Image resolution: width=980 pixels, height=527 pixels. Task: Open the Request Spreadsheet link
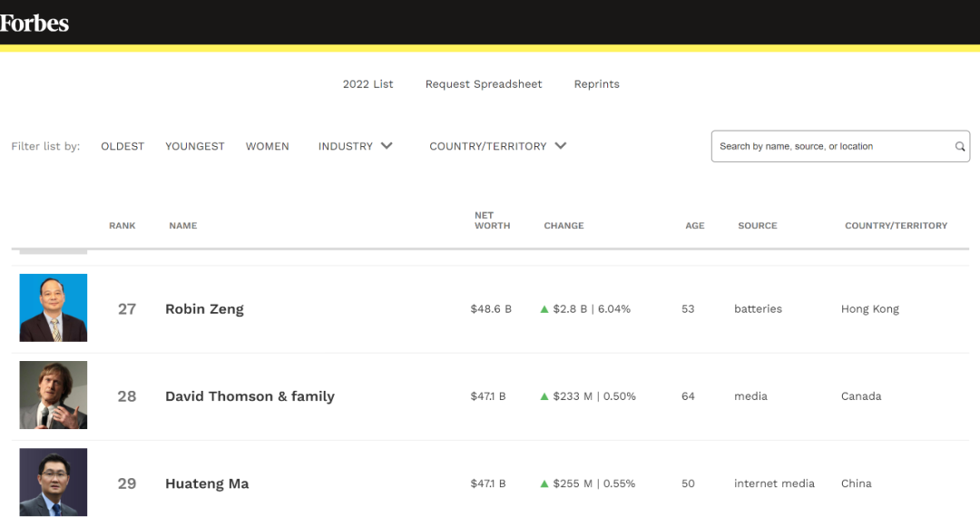(x=484, y=84)
